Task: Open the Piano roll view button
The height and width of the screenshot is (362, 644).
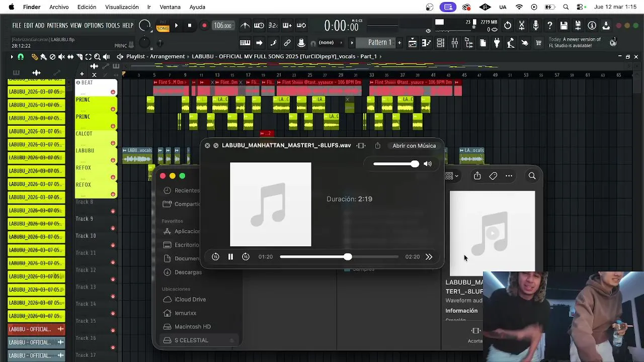Action: [x=427, y=43]
